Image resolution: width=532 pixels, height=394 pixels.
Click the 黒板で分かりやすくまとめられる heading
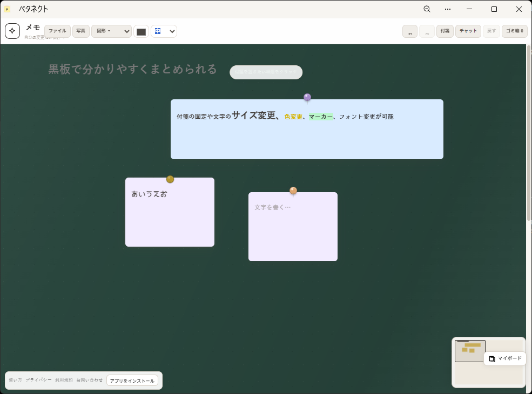(132, 69)
